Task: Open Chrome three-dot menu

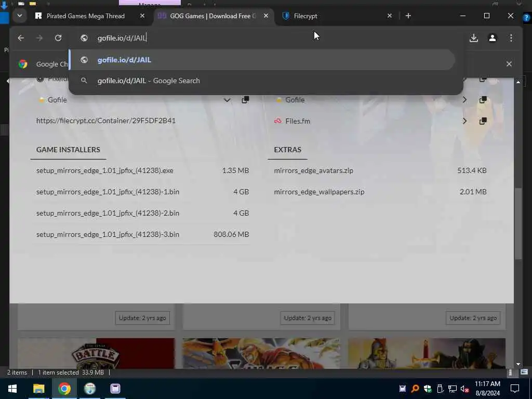Action: click(511, 38)
